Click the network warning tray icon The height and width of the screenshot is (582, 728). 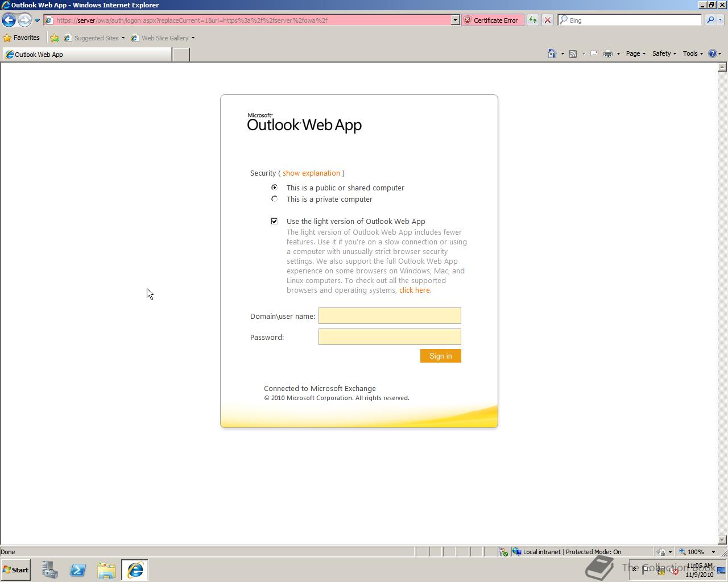click(x=660, y=570)
